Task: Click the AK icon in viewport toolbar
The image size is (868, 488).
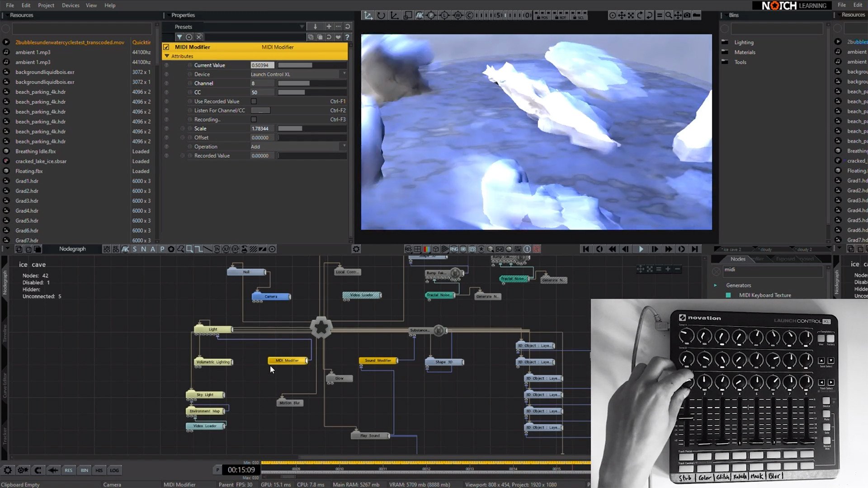Action: click(419, 15)
